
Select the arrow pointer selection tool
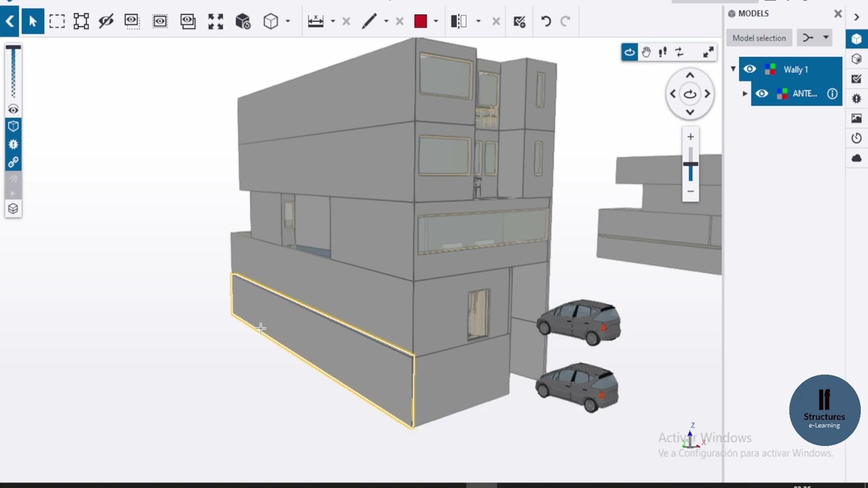click(x=32, y=22)
